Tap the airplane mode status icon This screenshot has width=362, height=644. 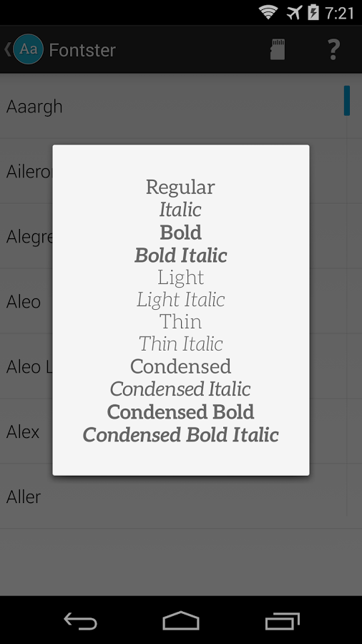(294, 13)
